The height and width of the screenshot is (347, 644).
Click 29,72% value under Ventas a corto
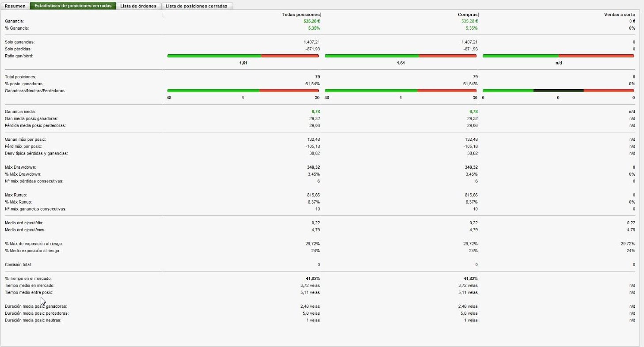click(628, 244)
